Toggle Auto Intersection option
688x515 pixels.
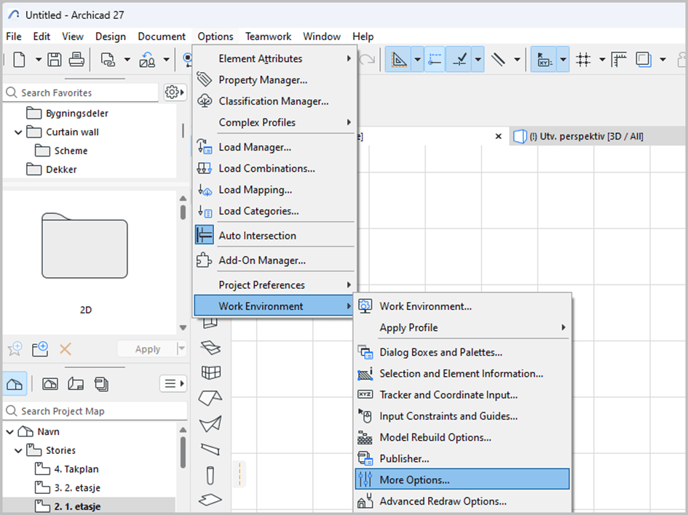click(275, 236)
